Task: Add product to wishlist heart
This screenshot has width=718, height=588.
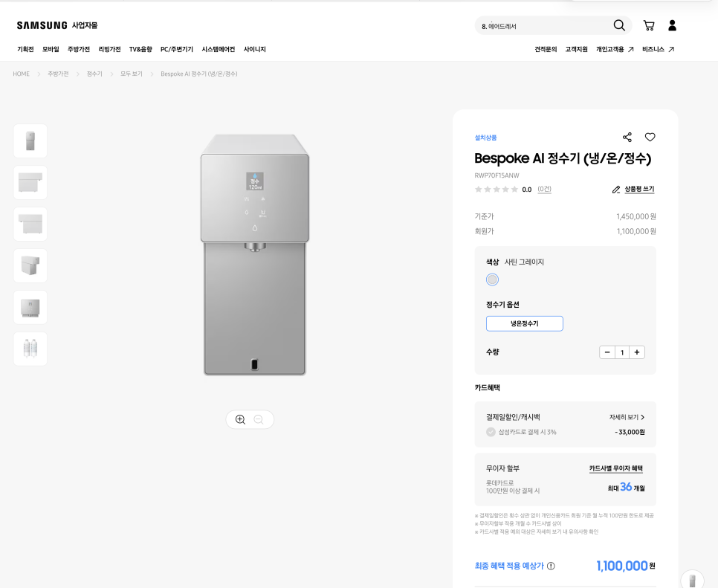Action: pos(650,137)
